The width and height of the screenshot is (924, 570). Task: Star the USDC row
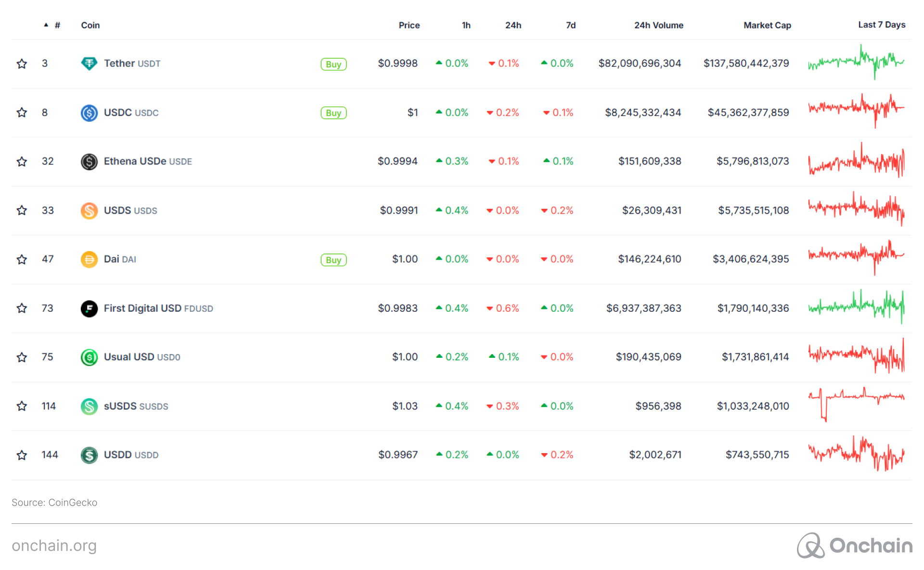click(x=22, y=113)
